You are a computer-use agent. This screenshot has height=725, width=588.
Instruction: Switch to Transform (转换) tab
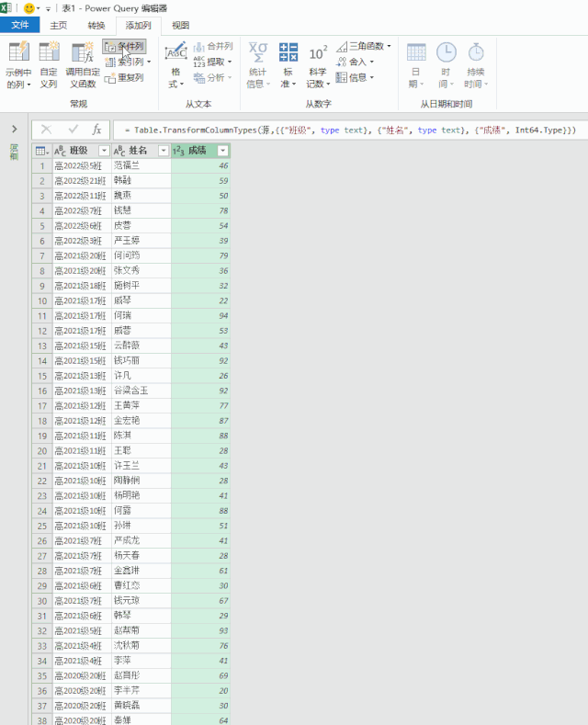[x=96, y=26]
